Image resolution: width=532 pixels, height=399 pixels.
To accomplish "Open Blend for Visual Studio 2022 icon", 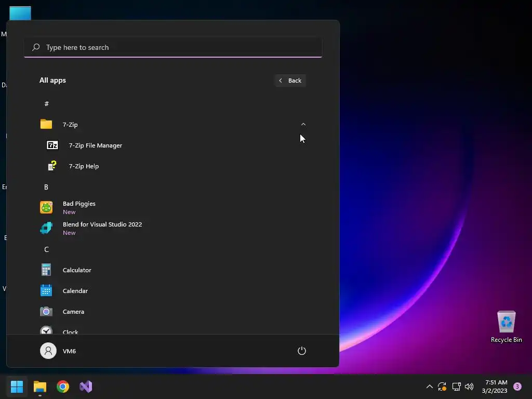I will point(46,228).
